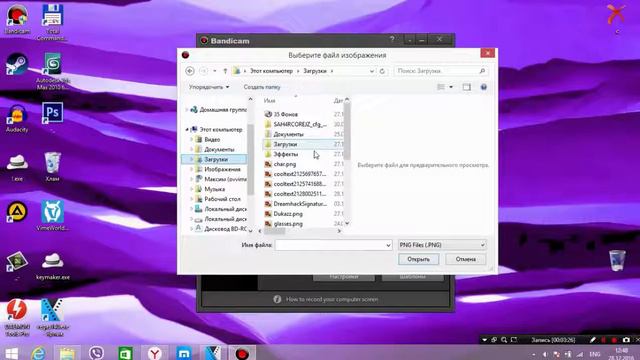This screenshot has width=640, height=360.
Task: Open the Упорядочить dropdown menu
Action: [209, 87]
